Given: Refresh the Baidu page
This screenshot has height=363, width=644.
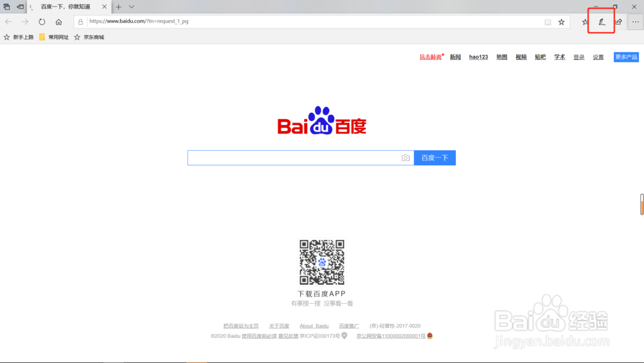Looking at the screenshot, I should (42, 22).
